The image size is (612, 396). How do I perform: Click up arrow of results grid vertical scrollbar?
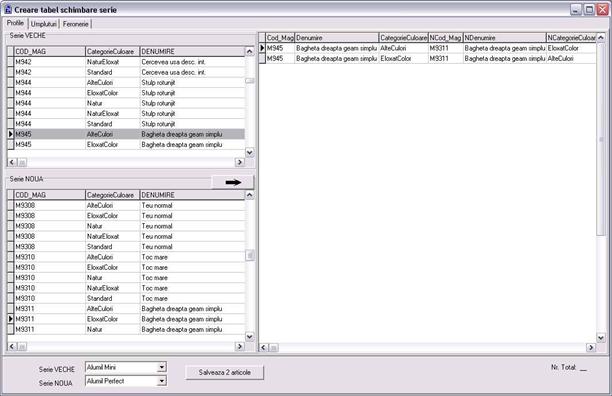tap(601, 37)
